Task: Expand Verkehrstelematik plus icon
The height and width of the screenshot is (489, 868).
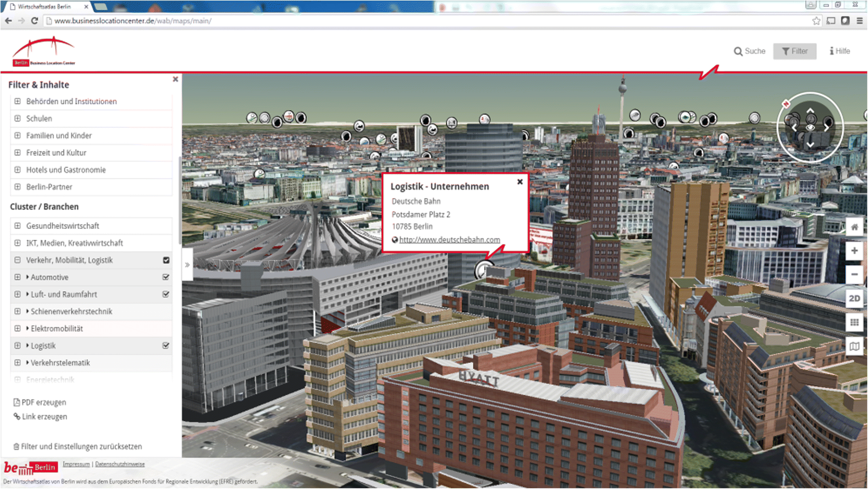Action: 17,363
